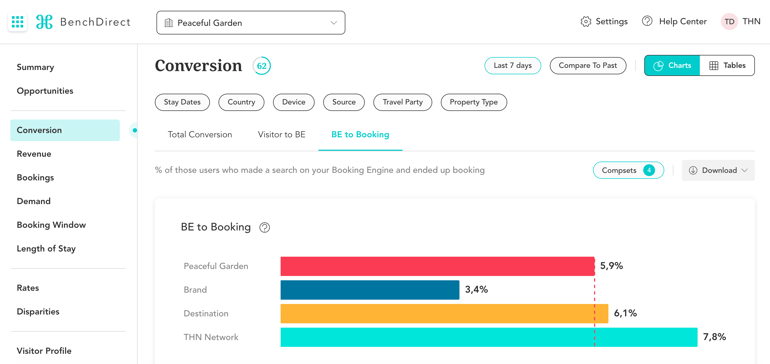Open Booking Window in the sidebar
The width and height of the screenshot is (770, 364).
(51, 225)
